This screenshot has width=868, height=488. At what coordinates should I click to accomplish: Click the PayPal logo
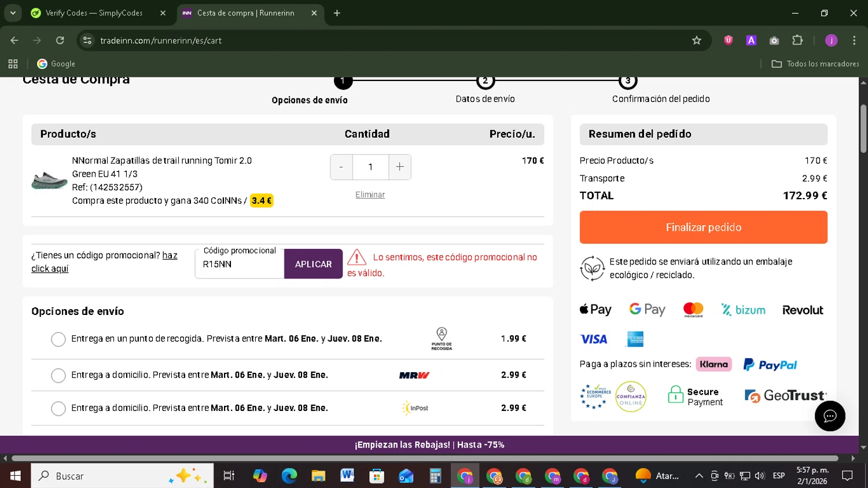pos(770,365)
